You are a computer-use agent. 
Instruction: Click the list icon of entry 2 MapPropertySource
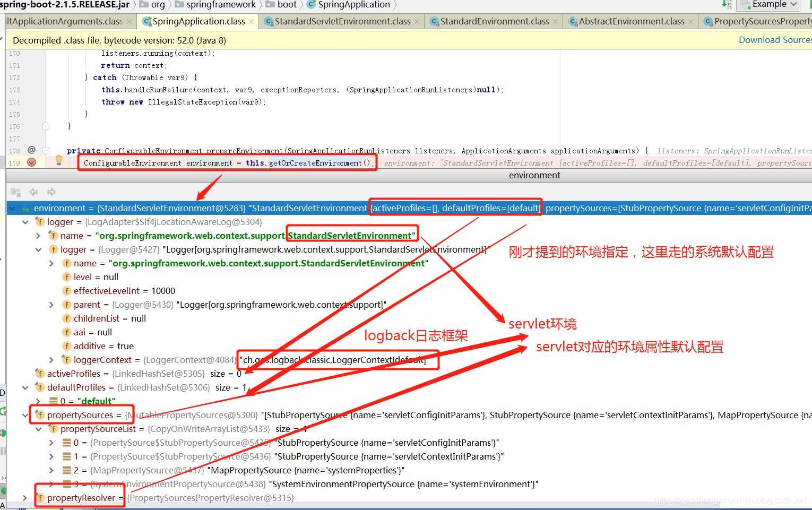(67, 470)
